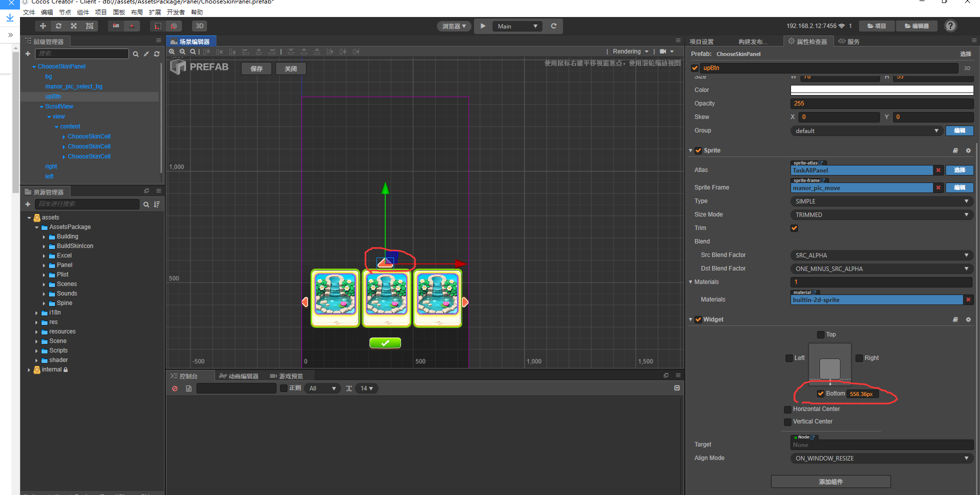Open the Align Mode ON_WINDOW_RESIZE dropdown

pos(881,458)
